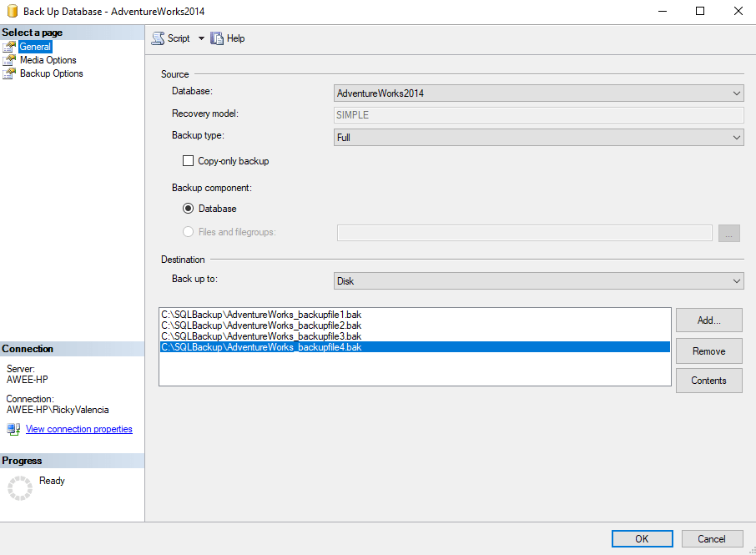Expand the Backup type dropdown
Viewport: 756px width, 555px height.
[538, 138]
